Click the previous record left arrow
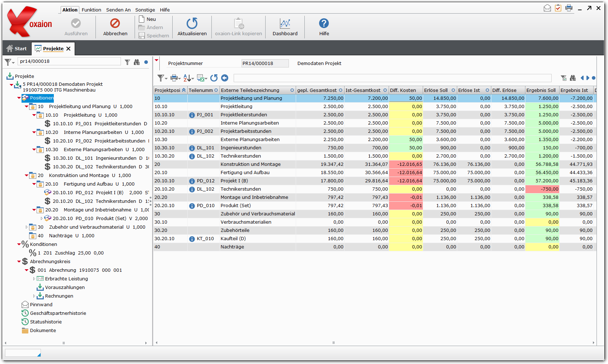Viewport: 608px width, 364px height. coord(582,78)
